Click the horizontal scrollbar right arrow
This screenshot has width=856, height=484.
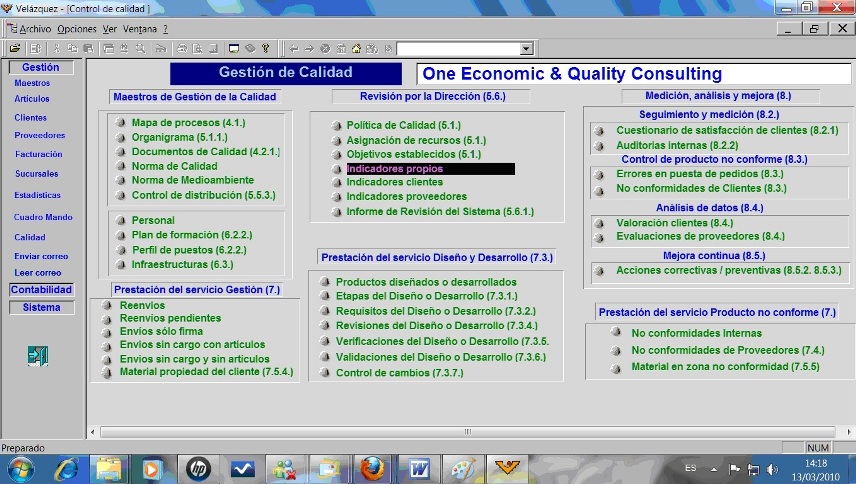(x=849, y=432)
